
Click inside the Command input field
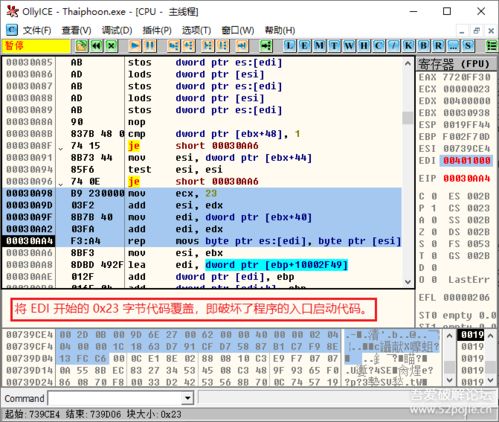point(116,398)
